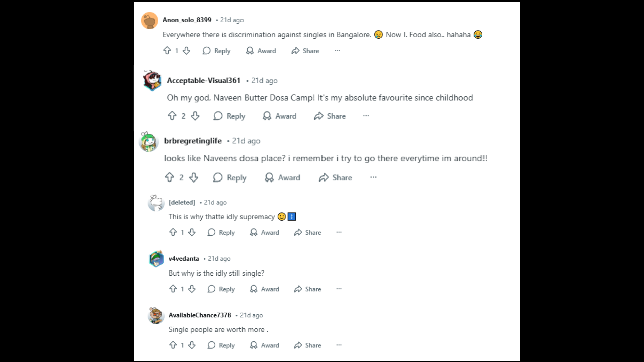
Task: Downvote brbregretinglife's comment
Action: click(193, 177)
